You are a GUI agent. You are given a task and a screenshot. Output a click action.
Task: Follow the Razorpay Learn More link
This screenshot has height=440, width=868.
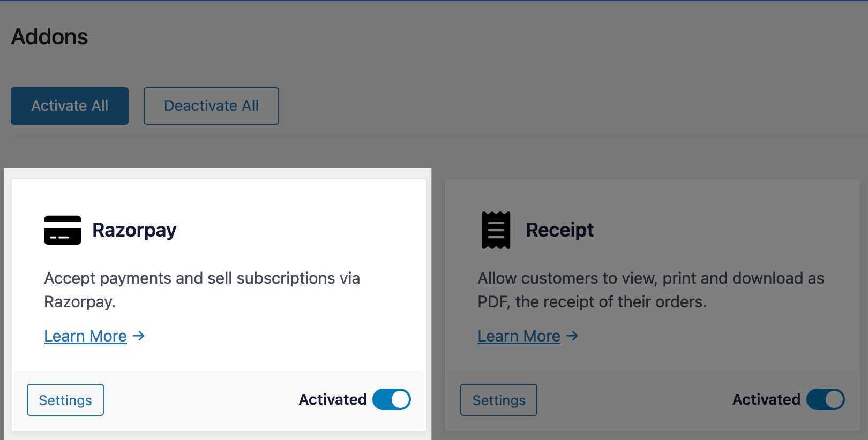click(x=86, y=336)
